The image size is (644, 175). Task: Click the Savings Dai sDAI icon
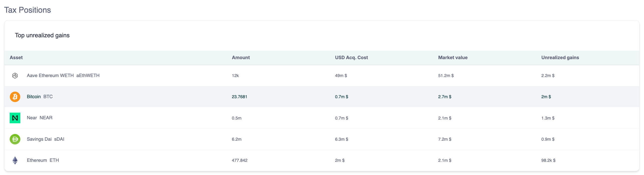click(x=15, y=139)
